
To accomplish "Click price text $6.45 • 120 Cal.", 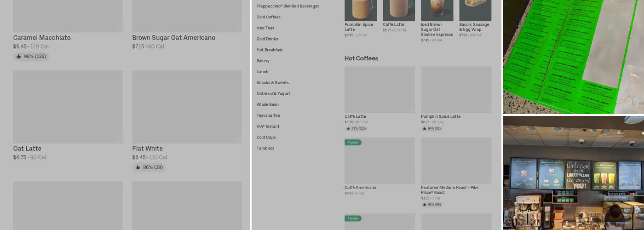I will pos(31,47).
